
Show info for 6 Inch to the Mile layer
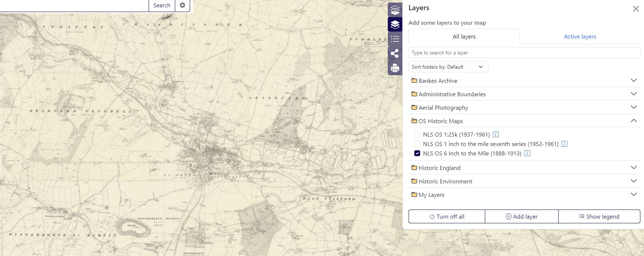tap(527, 153)
